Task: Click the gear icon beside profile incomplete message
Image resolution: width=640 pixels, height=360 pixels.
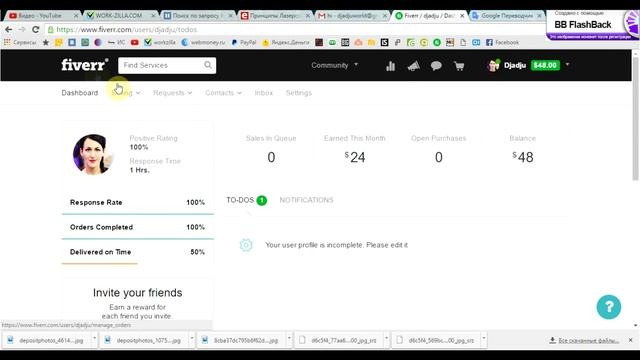Action: click(246, 245)
